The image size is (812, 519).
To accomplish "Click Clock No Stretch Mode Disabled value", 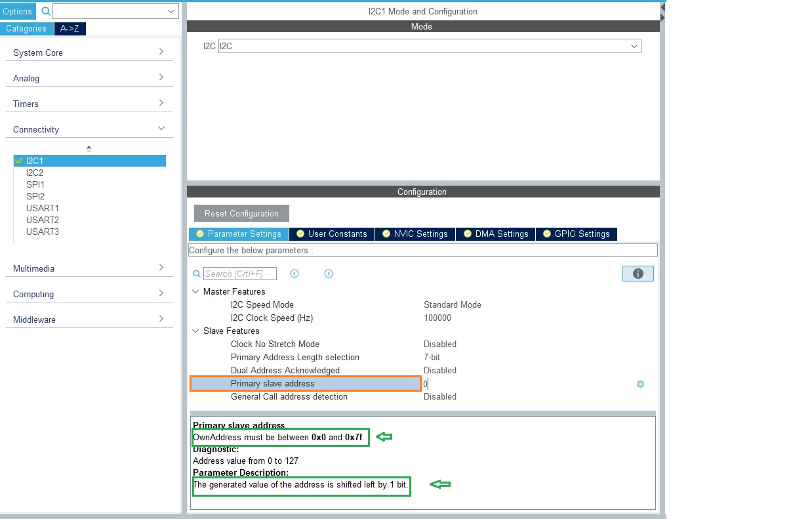I will point(440,344).
